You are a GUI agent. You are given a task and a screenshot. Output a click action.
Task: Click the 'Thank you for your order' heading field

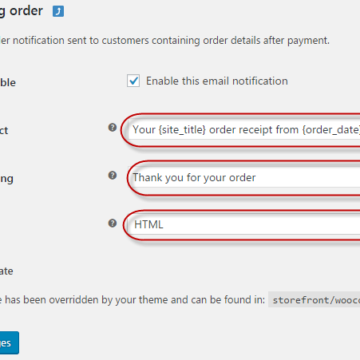[x=244, y=177]
